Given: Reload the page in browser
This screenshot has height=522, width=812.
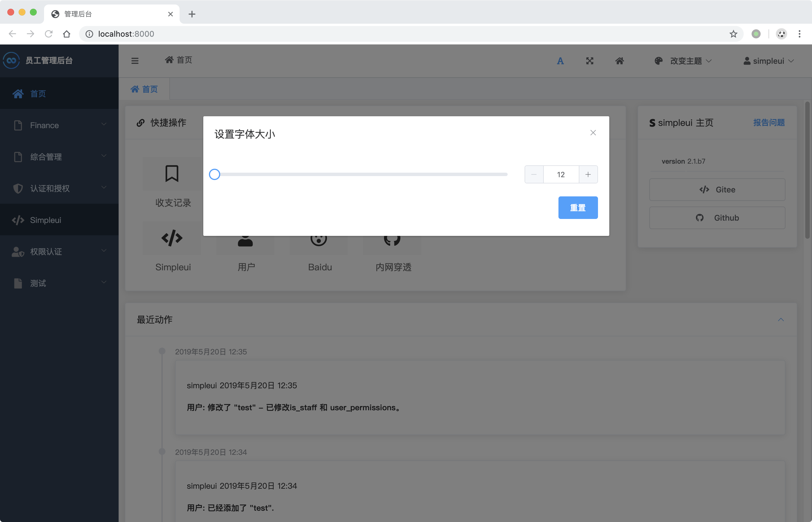Looking at the screenshot, I should tap(49, 34).
